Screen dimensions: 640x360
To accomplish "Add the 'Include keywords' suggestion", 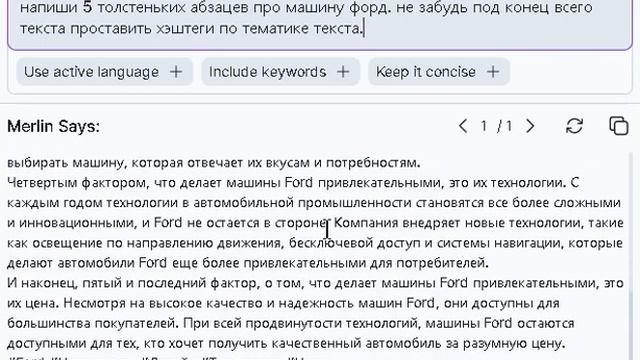I will click(280, 72).
